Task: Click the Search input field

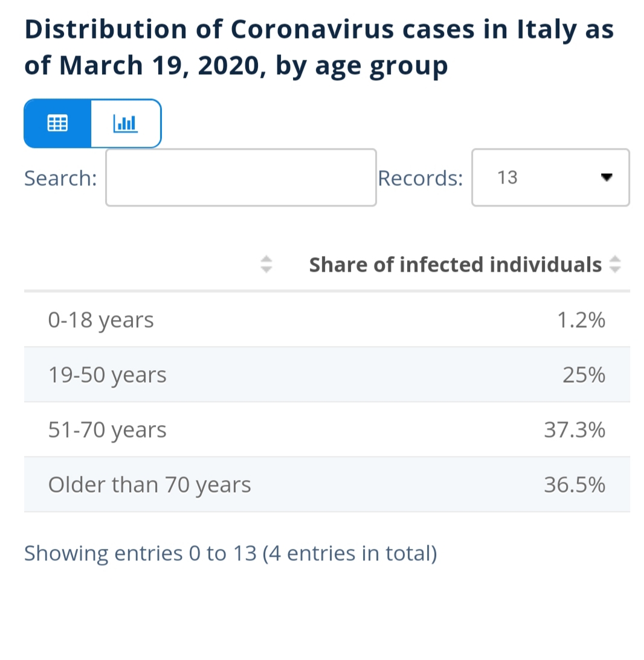Action: [241, 177]
